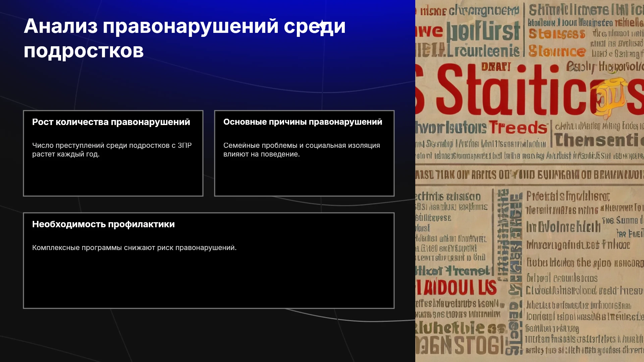Click the heading "Основные причины правонарушений"
644x362 pixels.
pyautogui.click(x=303, y=122)
